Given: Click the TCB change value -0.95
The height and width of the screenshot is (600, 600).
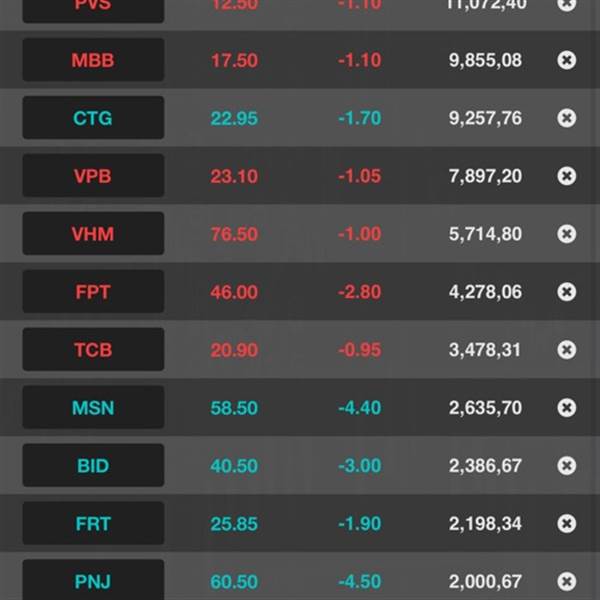Looking at the screenshot, I should coord(360,350).
